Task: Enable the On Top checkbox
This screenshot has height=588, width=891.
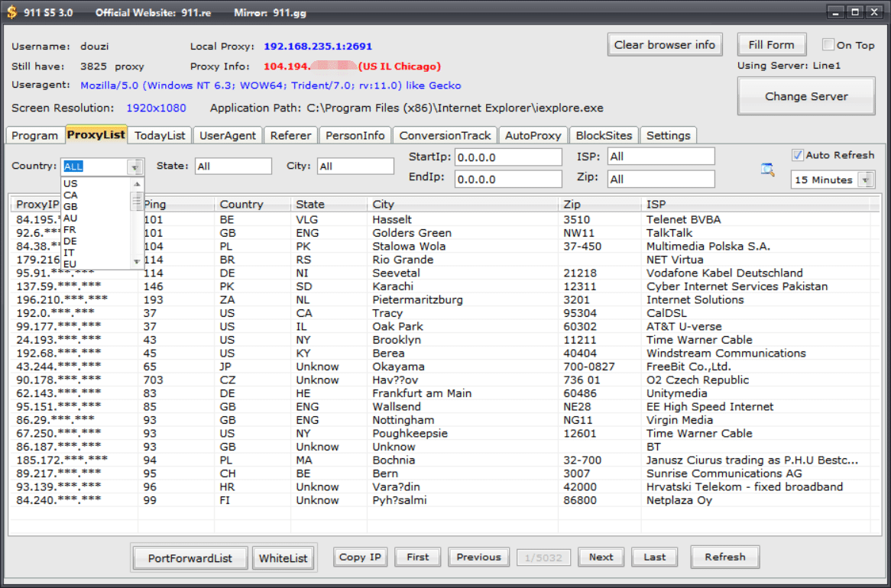Action: (x=828, y=45)
